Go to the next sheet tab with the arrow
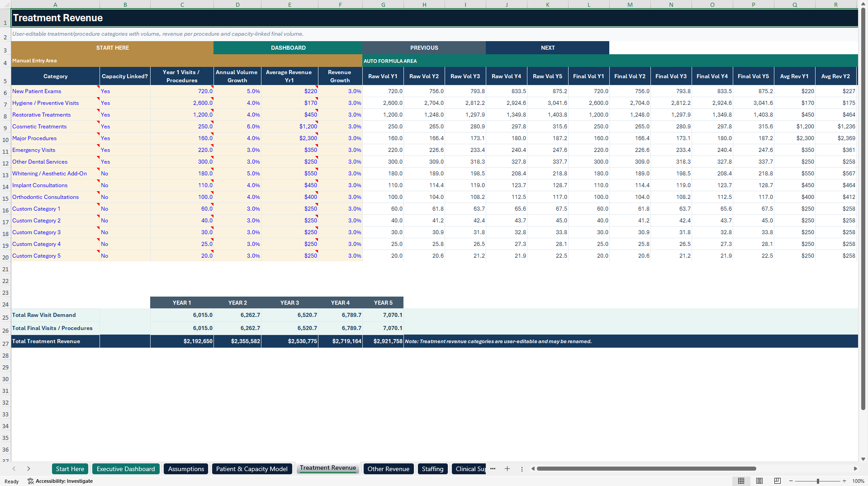The height and width of the screenshot is (486, 868). (x=28, y=469)
